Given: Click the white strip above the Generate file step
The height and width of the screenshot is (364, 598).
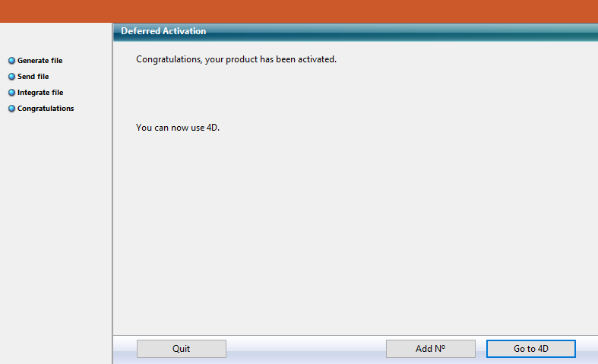Looking at the screenshot, I should pos(55,38).
